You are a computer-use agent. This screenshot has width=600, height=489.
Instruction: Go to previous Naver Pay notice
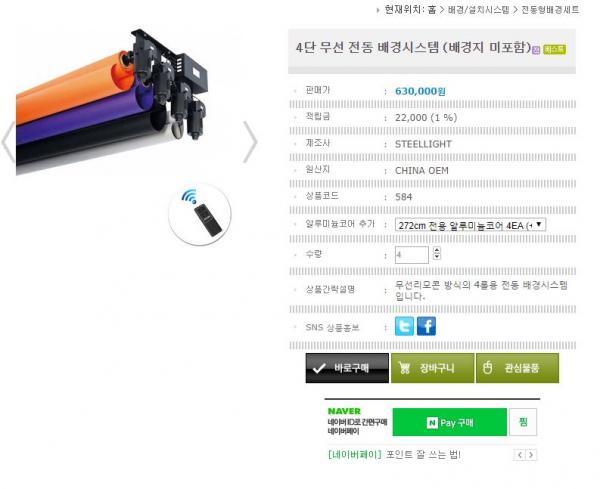pyautogui.click(x=519, y=455)
